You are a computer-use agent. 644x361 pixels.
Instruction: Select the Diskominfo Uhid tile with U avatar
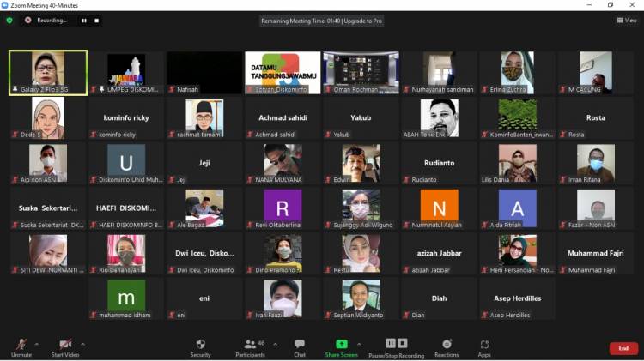click(x=126, y=163)
